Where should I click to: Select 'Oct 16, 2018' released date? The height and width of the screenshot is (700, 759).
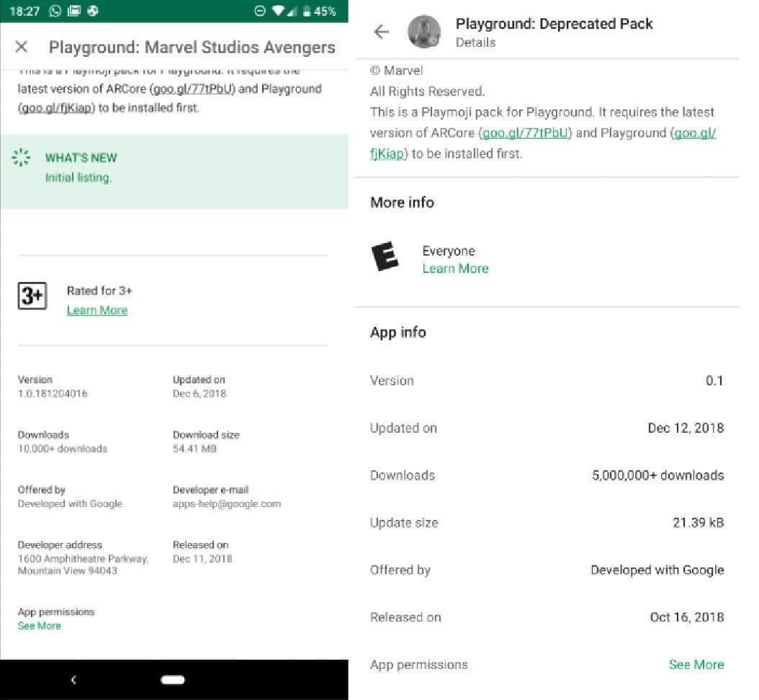(x=687, y=617)
